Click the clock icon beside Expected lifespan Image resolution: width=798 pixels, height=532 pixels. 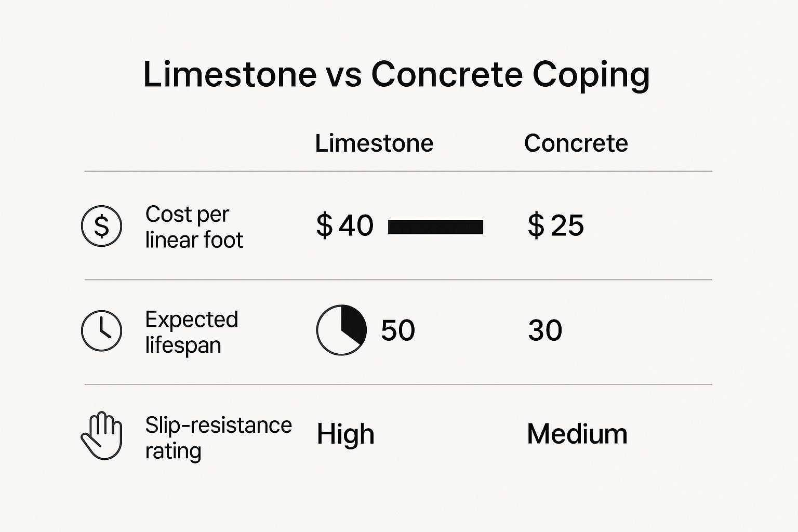(x=101, y=330)
